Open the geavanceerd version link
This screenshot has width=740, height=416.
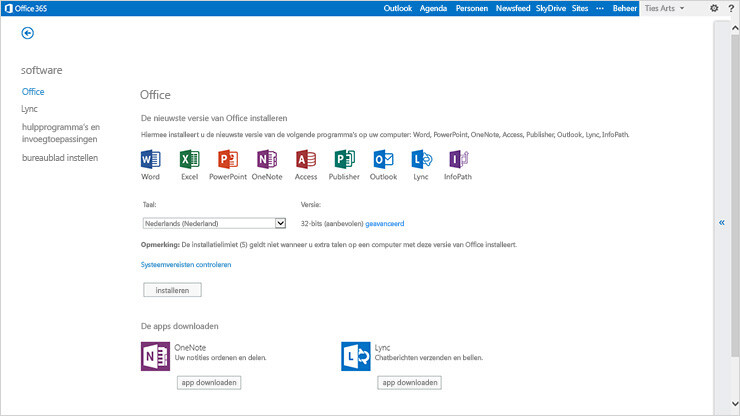pos(385,224)
